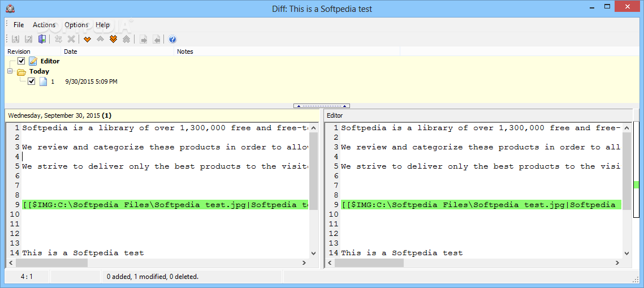Screen dimensions: 644x288
Task: Open the File menu
Action: pos(19,25)
